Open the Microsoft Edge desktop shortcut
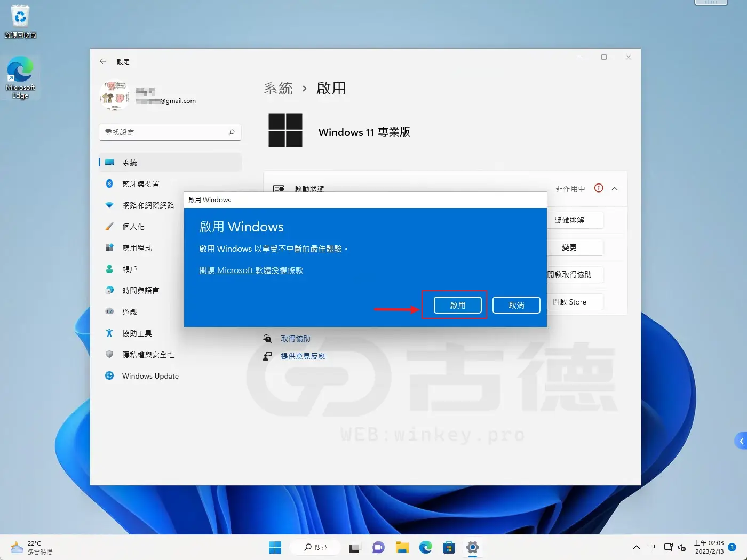 [20, 78]
